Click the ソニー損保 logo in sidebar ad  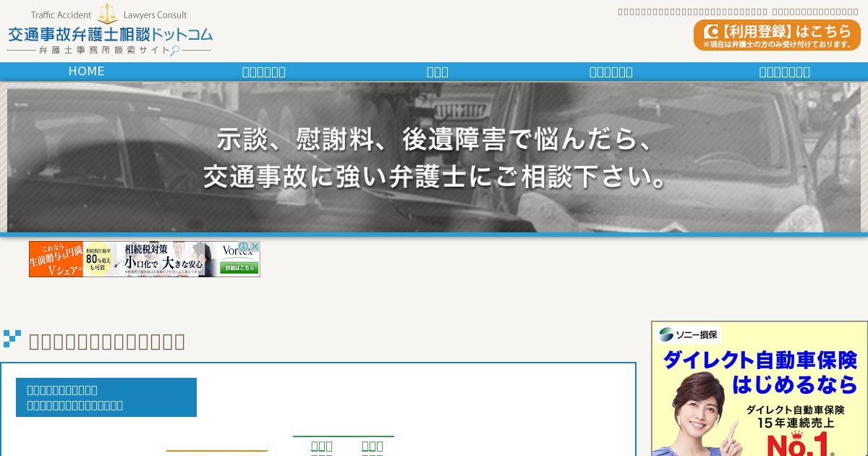(x=688, y=335)
